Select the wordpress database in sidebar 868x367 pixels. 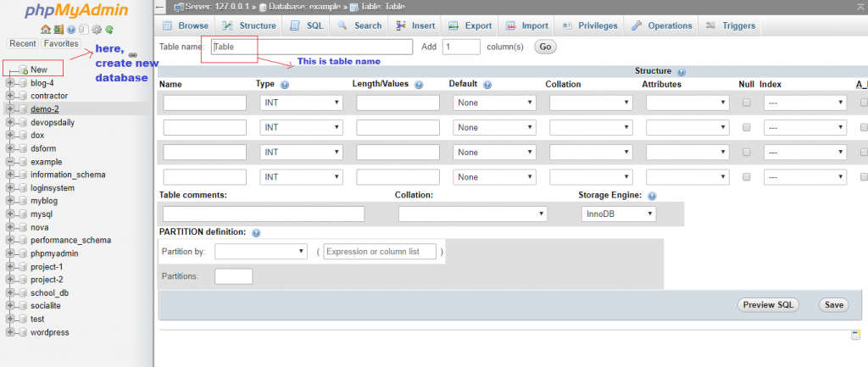(x=50, y=332)
